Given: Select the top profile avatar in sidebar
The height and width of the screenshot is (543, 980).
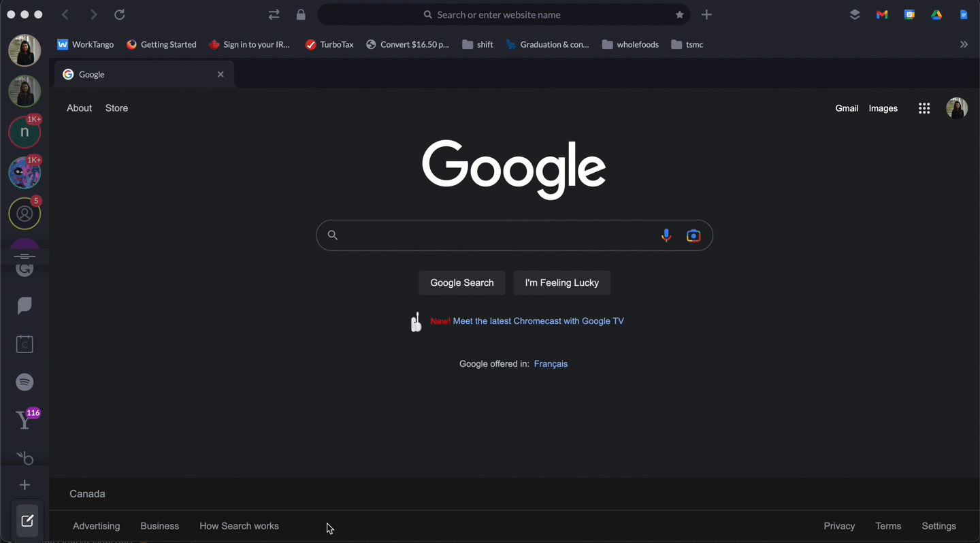Looking at the screenshot, I should tap(24, 50).
